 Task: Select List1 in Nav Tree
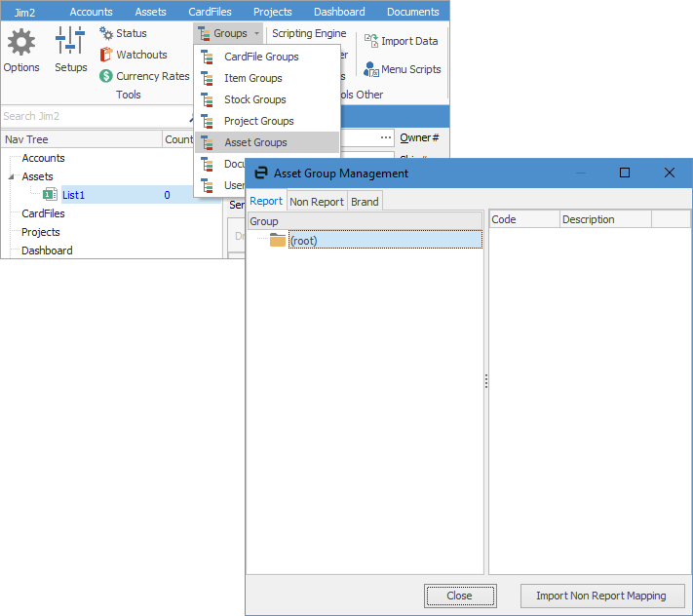(x=73, y=195)
